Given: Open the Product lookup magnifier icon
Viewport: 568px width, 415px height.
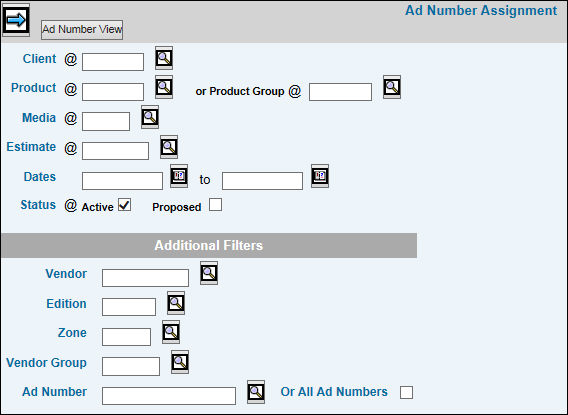Looking at the screenshot, I should point(164,87).
